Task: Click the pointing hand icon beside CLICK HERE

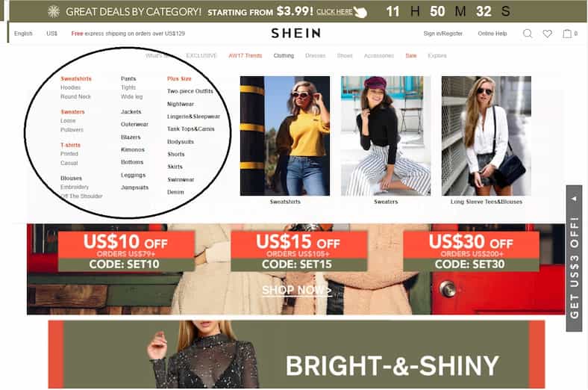Action: click(x=360, y=12)
